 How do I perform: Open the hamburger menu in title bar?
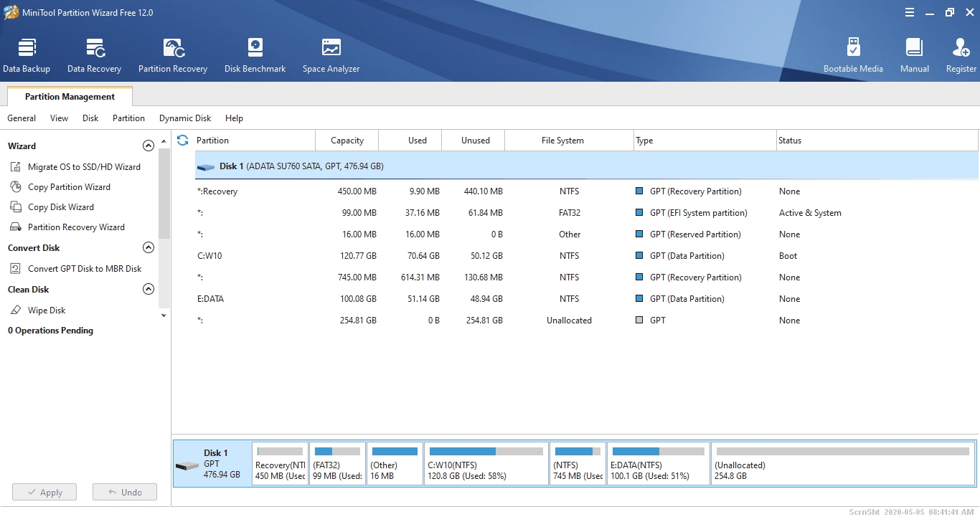click(x=910, y=12)
